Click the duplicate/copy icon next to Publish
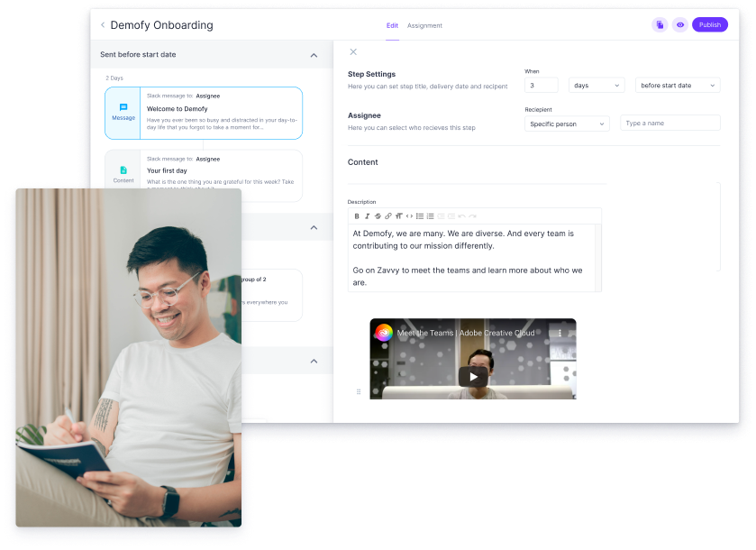 point(660,25)
